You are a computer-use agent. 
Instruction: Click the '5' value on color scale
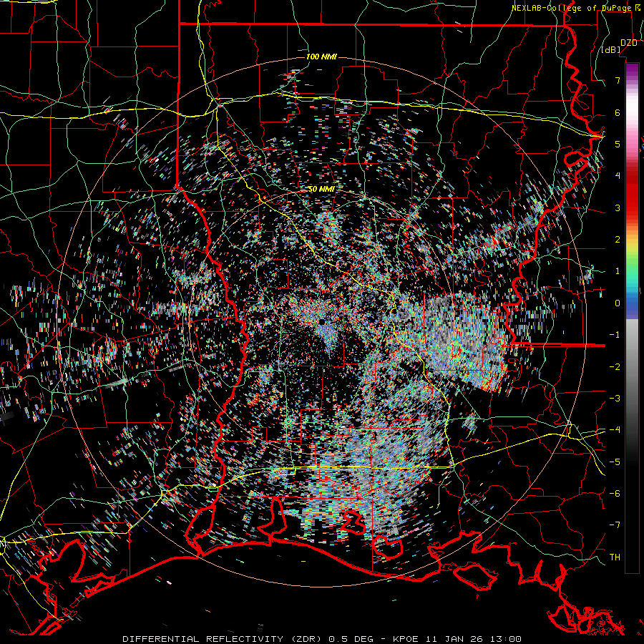click(618, 144)
